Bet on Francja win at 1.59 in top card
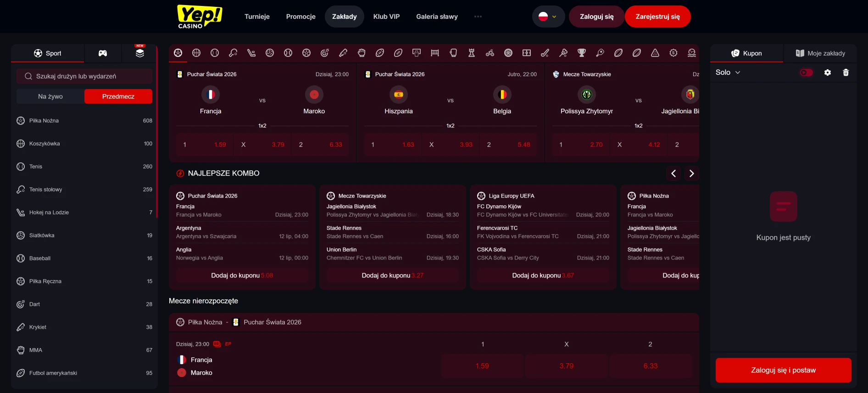 pyautogui.click(x=205, y=144)
